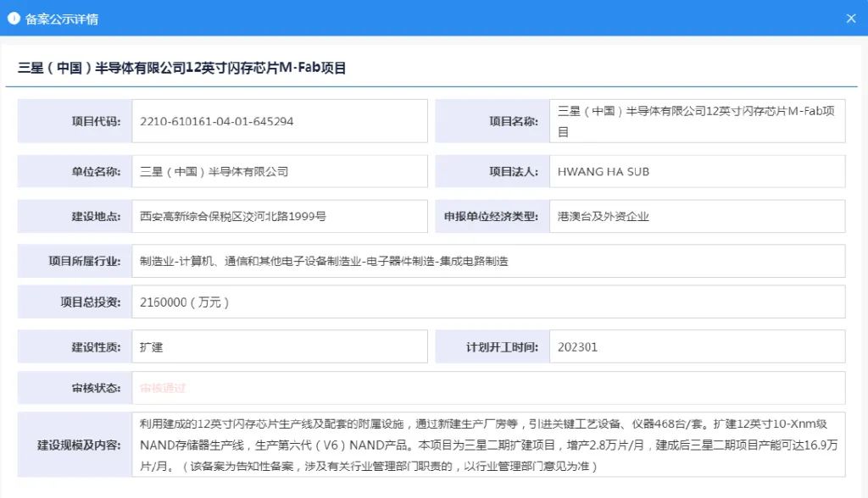The width and height of the screenshot is (868, 498).
Task: Click the 备案公示详情 header title
Action: [x=61, y=19]
